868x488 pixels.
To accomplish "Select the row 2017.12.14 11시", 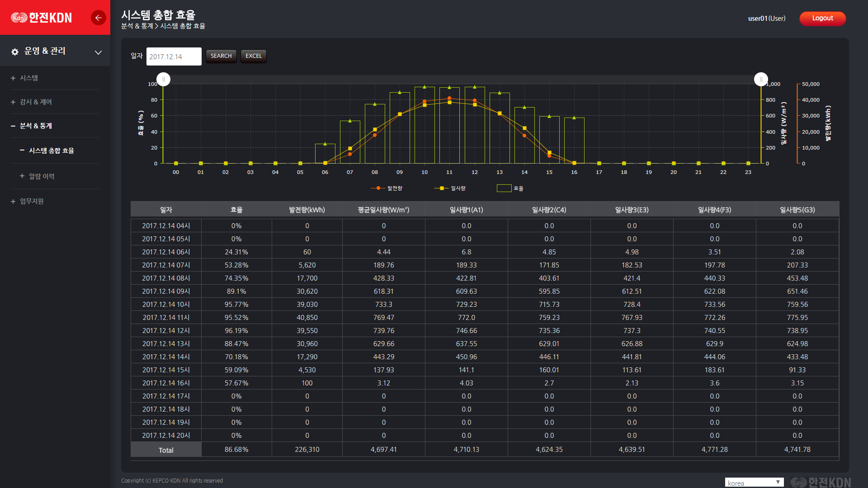I will coord(485,318).
